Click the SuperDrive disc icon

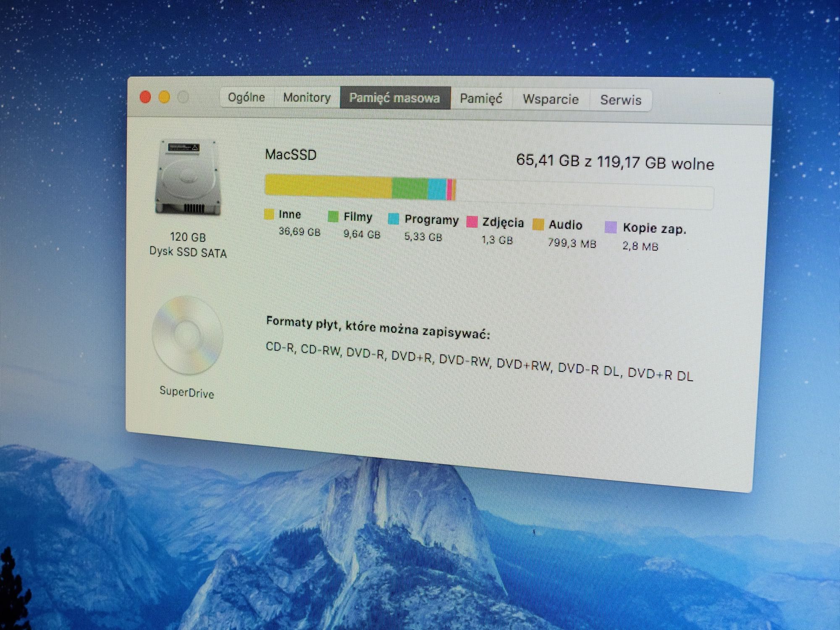187,336
